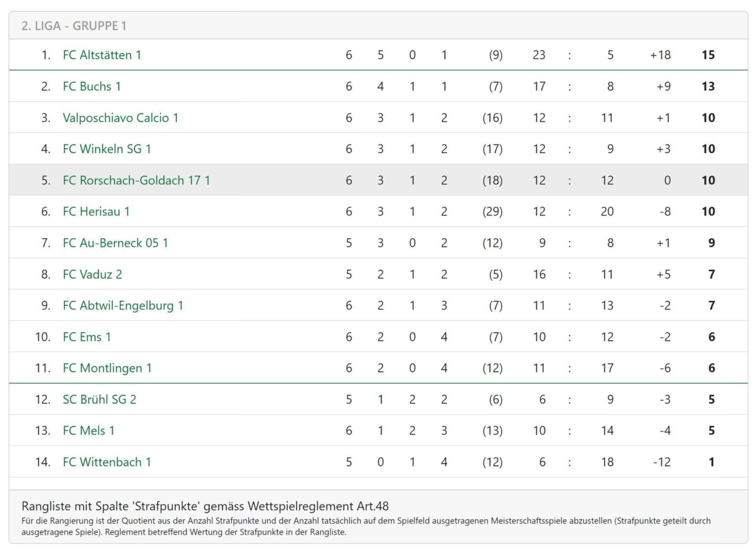Select FC Winkeln SG 1 link
This screenshot has height=550, width=756.
tap(107, 149)
